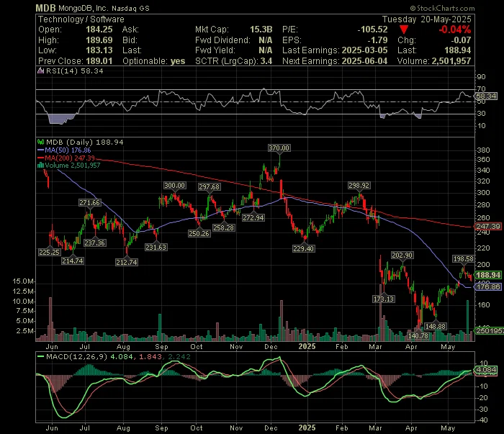This screenshot has width=504, height=434.
Task: Click the 173.13 price annotation
Action: 384,299
